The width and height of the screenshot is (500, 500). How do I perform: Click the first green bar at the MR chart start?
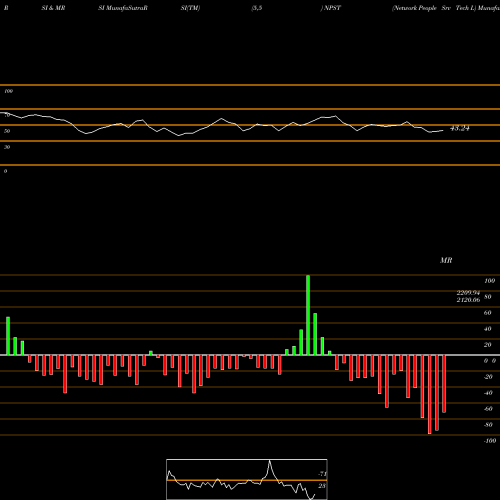tap(8, 336)
